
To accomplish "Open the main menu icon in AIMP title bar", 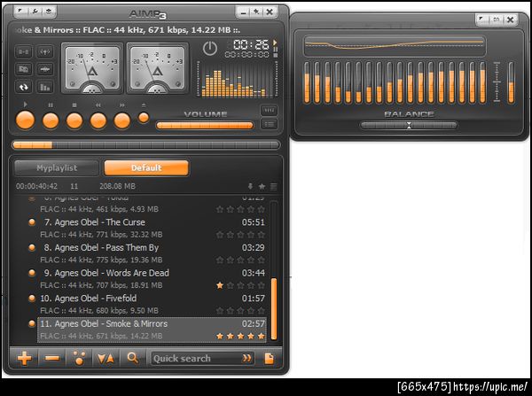I will click(x=20, y=12).
